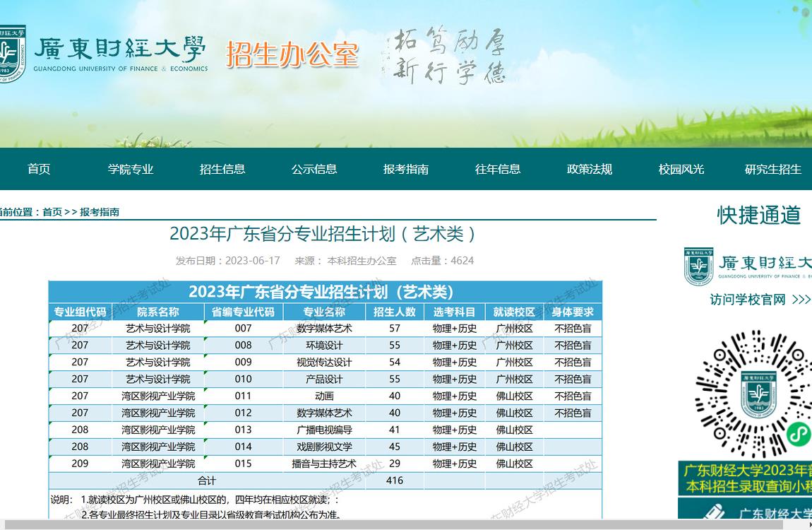Image resolution: width=812 pixels, height=530 pixels.
Task: Open the 学院专业 menu item
Action: (131, 169)
